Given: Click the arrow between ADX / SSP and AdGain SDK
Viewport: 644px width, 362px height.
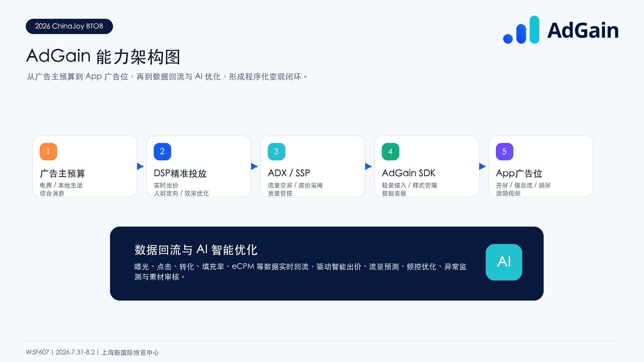Looking at the screenshot, I should tap(368, 166).
